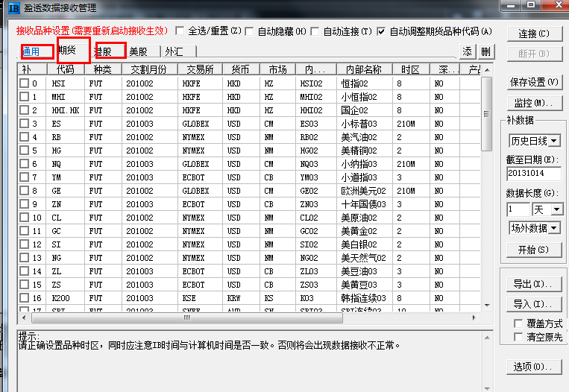Select cell 韩指连续03

[363, 298]
